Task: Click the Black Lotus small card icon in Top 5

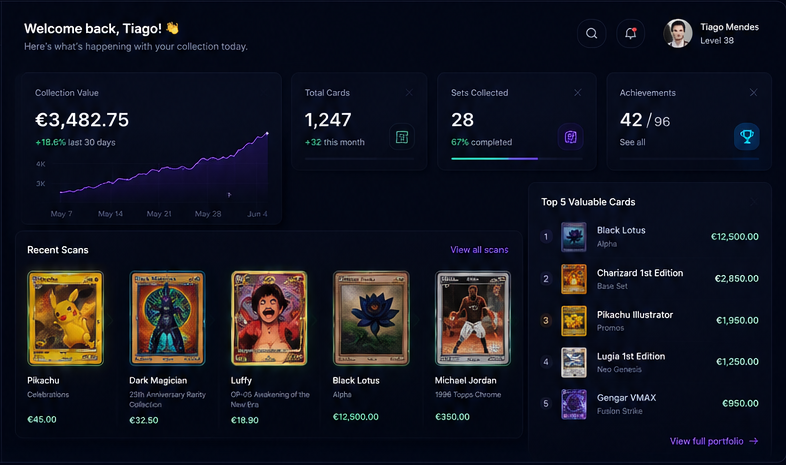Action: point(573,237)
